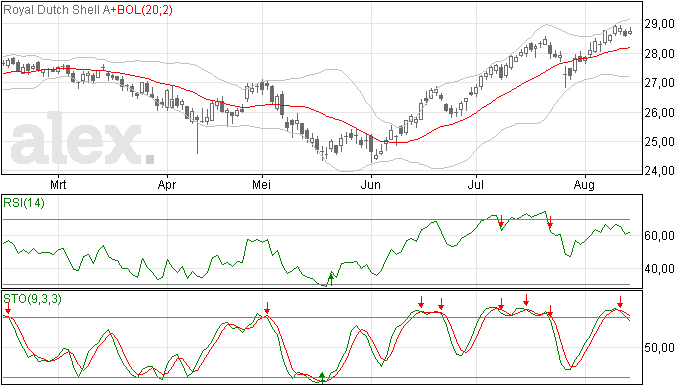The width and height of the screenshot is (690, 387).
Task: Select the Jun month label on the axis
Action: (x=371, y=184)
